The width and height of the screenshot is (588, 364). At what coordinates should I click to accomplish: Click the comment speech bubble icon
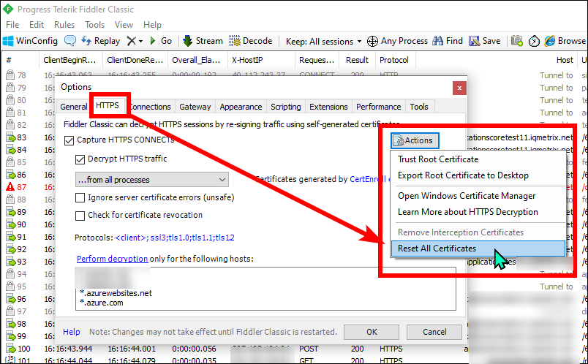tap(70, 41)
